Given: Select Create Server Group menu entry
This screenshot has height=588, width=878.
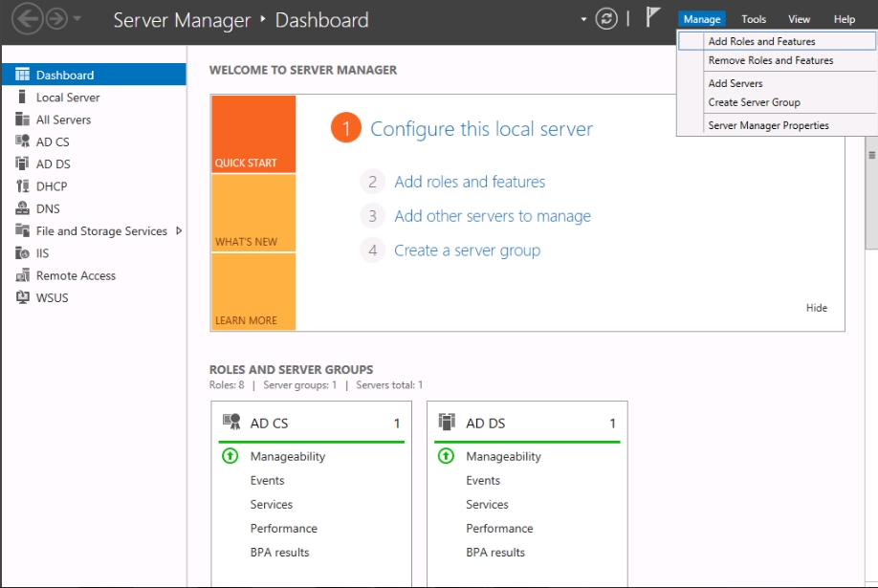Looking at the screenshot, I should pos(777,102).
